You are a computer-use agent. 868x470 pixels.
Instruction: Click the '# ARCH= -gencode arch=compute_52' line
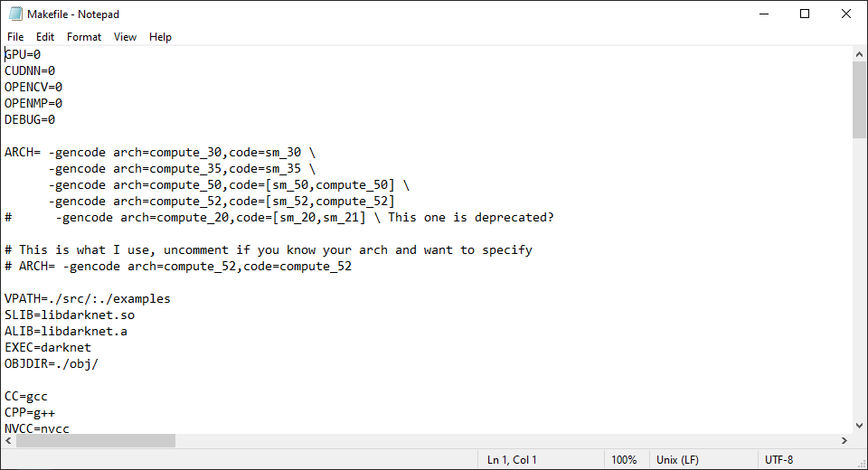(x=178, y=267)
